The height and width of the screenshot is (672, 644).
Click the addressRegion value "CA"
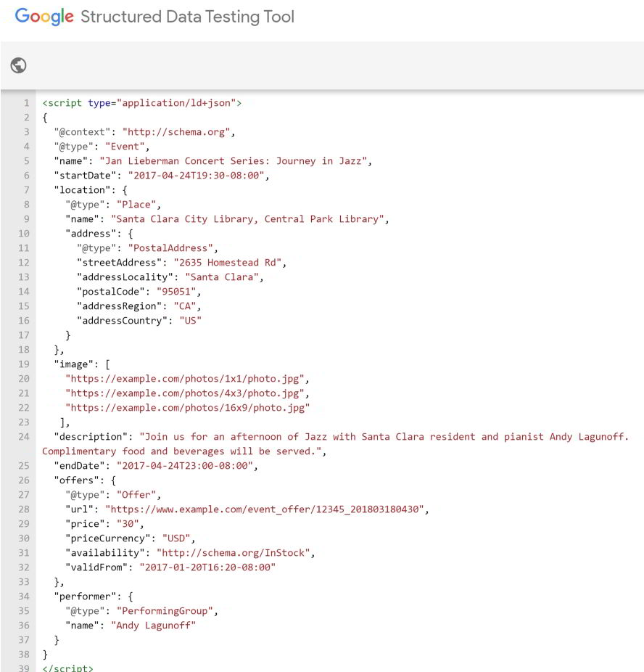(x=184, y=306)
